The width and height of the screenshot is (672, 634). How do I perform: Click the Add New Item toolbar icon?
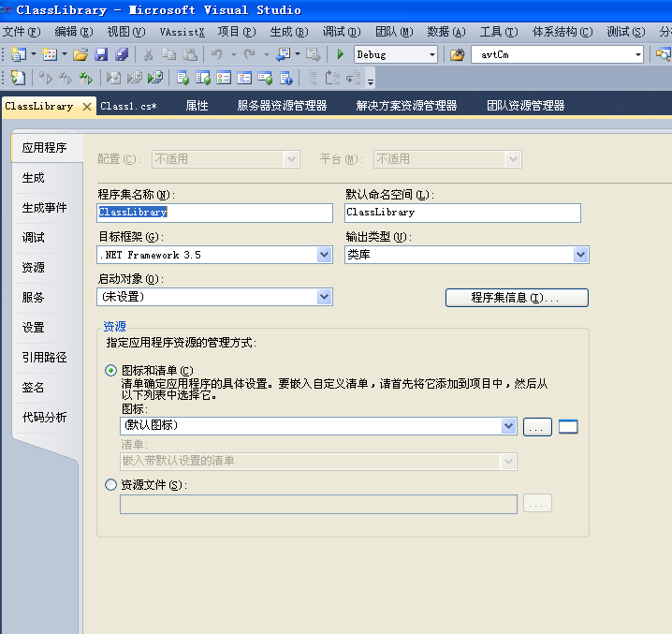point(50,54)
